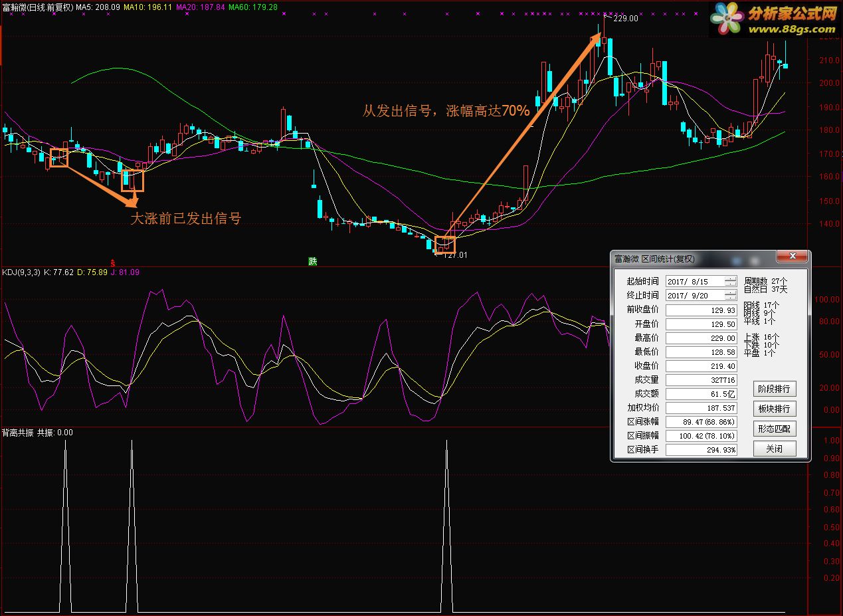The height and width of the screenshot is (616, 843).
Task: Click the MA60: 179.28 indicator label
Action: [254, 7]
